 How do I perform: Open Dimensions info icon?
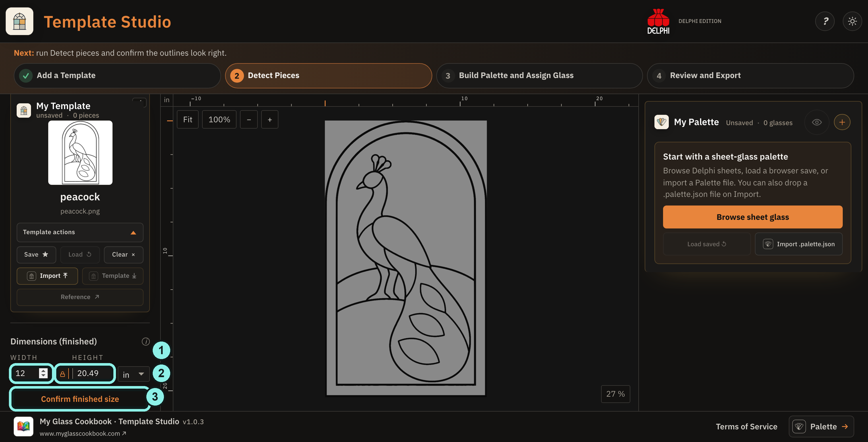pyautogui.click(x=146, y=342)
